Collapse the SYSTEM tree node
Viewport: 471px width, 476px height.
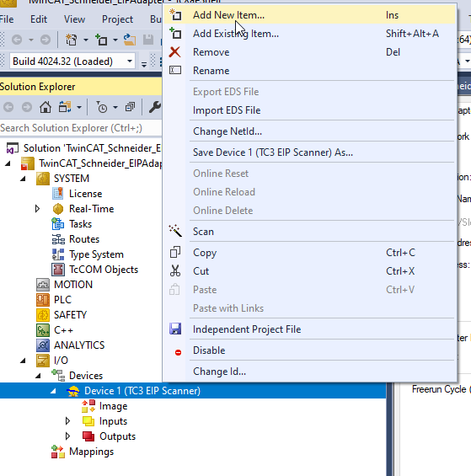(x=24, y=179)
